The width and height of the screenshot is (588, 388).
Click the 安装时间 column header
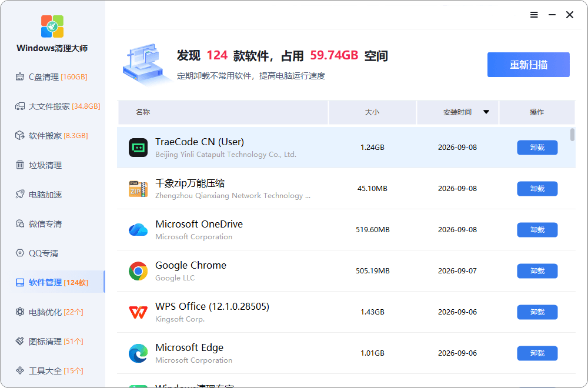pos(457,112)
